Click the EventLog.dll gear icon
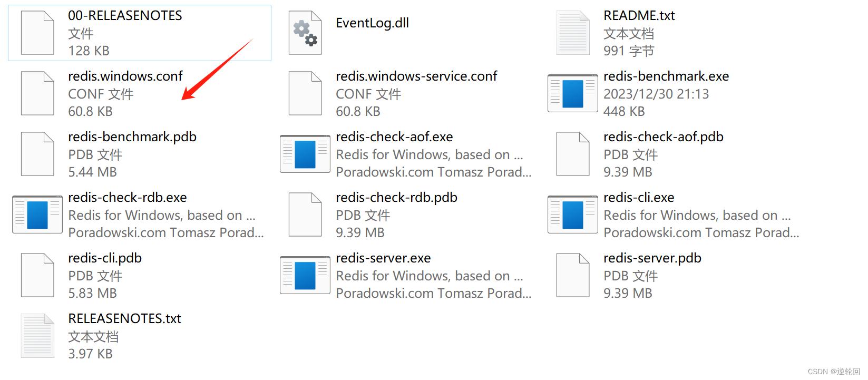Image resolution: width=868 pixels, height=380 pixels. (305, 33)
